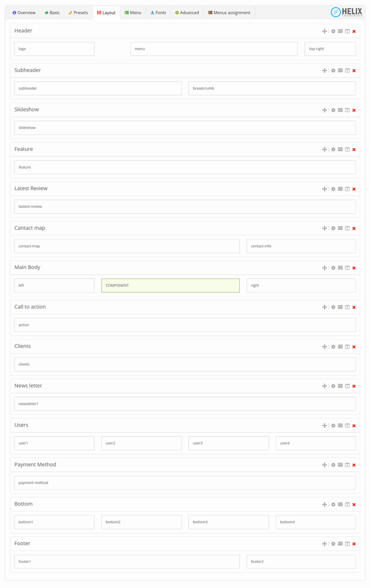This screenshot has width=370, height=588.
Task: Open settings gear for the Slideshow row
Action: point(333,110)
